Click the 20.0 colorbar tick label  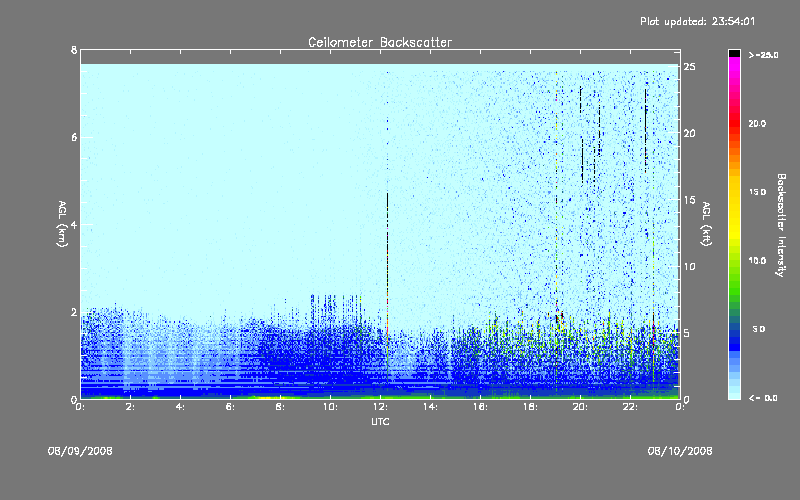[757, 123]
